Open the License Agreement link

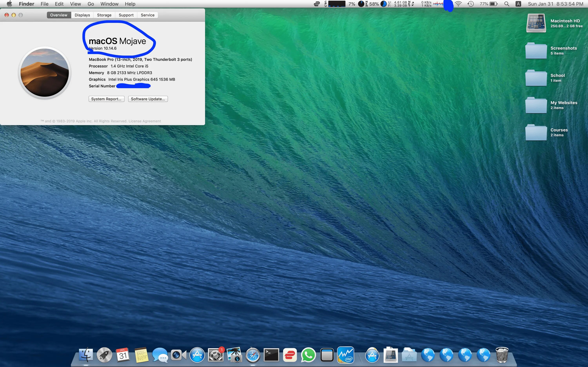145,121
